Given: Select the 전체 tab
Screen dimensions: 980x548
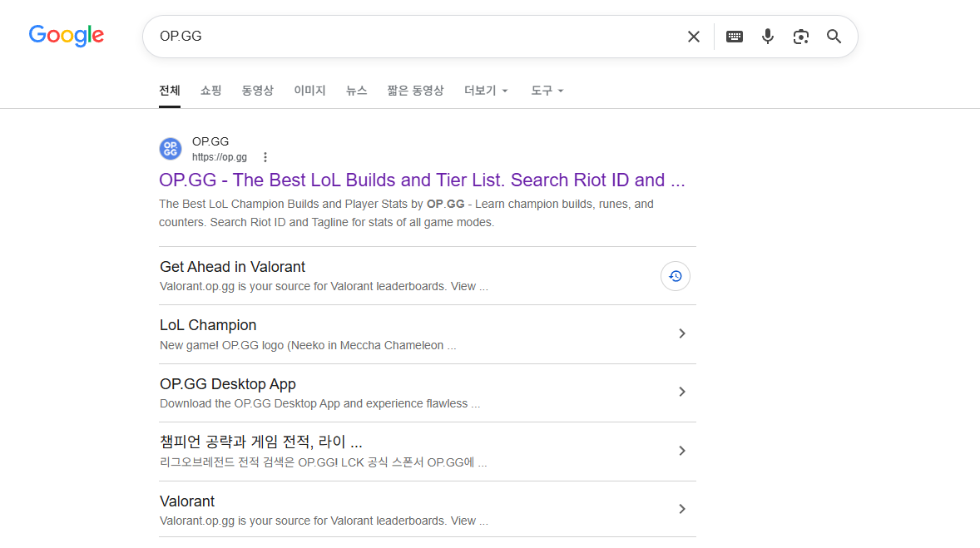Looking at the screenshot, I should [170, 91].
